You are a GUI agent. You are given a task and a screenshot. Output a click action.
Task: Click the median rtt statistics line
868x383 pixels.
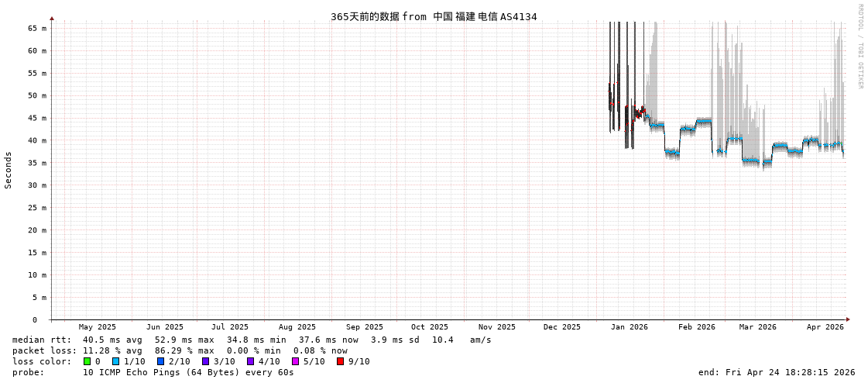pos(252,340)
